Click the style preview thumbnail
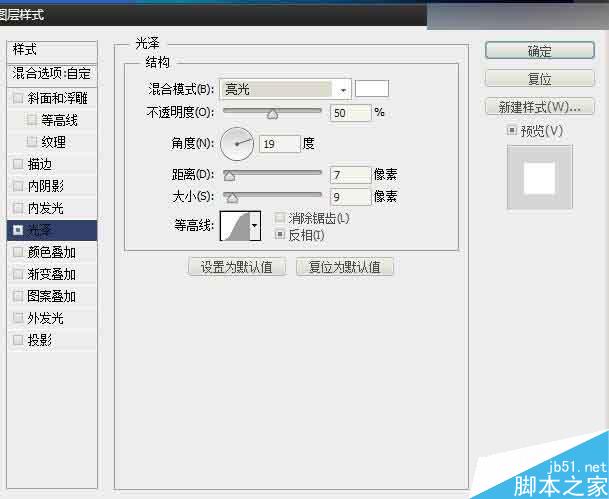609x499 pixels. tap(539, 177)
